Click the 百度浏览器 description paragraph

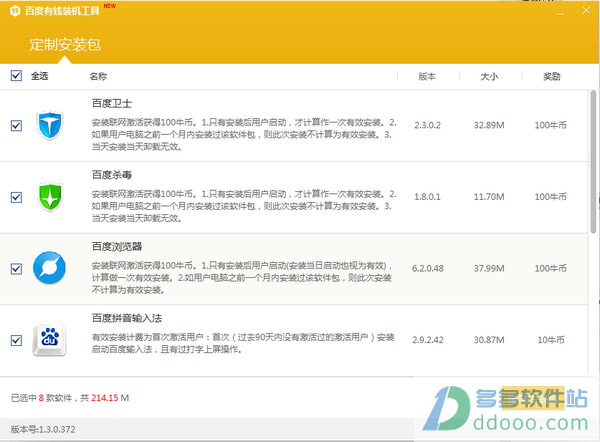[x=242, y=277]
